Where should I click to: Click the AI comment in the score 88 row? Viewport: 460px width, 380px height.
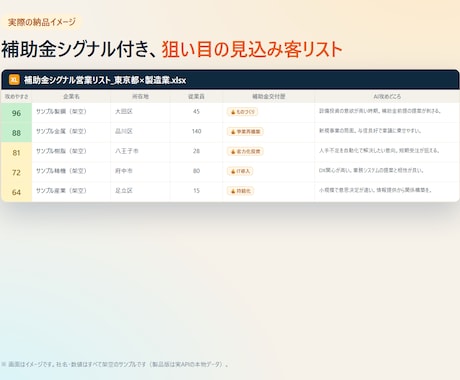tap(370, 131)
